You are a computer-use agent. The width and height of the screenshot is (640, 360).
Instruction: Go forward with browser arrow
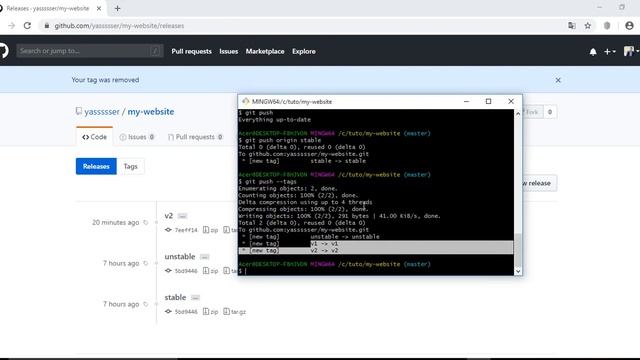point(11,26)
